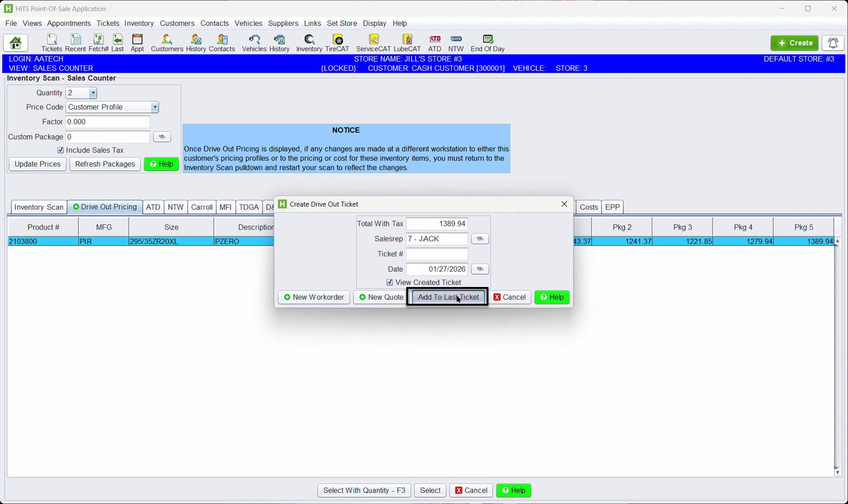848x504 pixels.
Task: Expand the Quantity dropdown
Action: pos(93,93)
